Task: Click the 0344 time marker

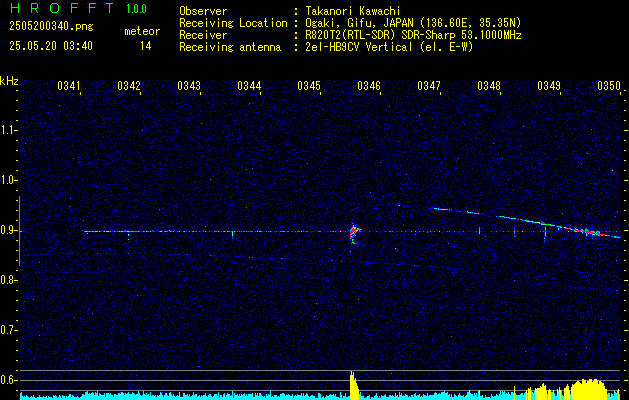Action: [249, 86]
